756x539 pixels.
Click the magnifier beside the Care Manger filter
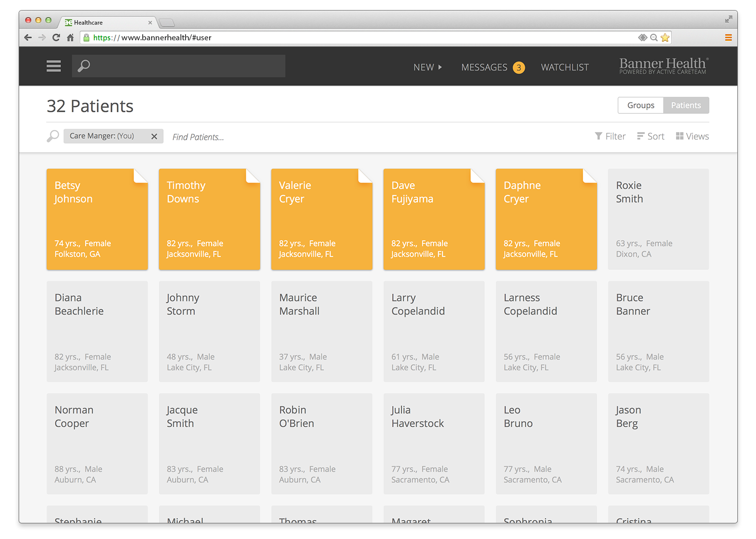pos(53,136)
